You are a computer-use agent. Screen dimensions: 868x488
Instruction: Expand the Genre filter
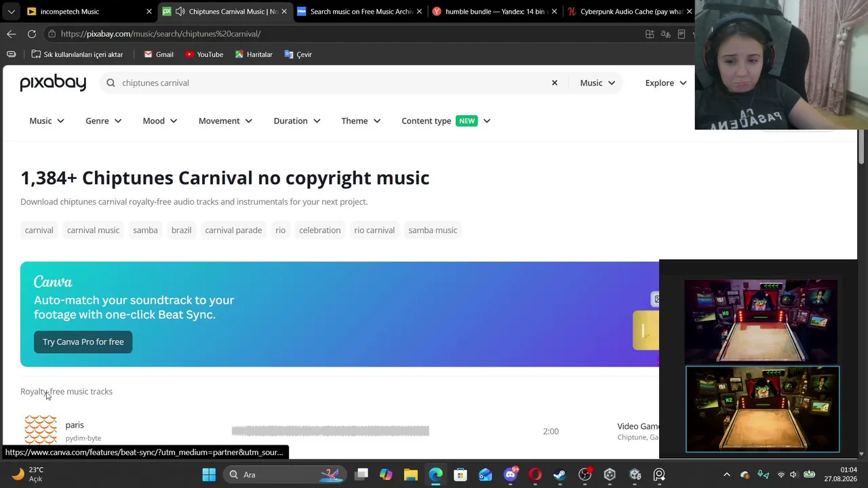click(x=104, y=121)
